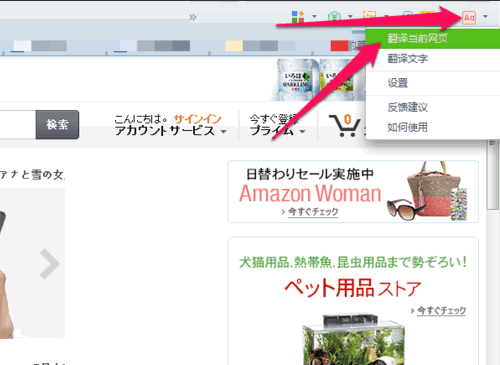Click the 検索 search button

(57, 125)
